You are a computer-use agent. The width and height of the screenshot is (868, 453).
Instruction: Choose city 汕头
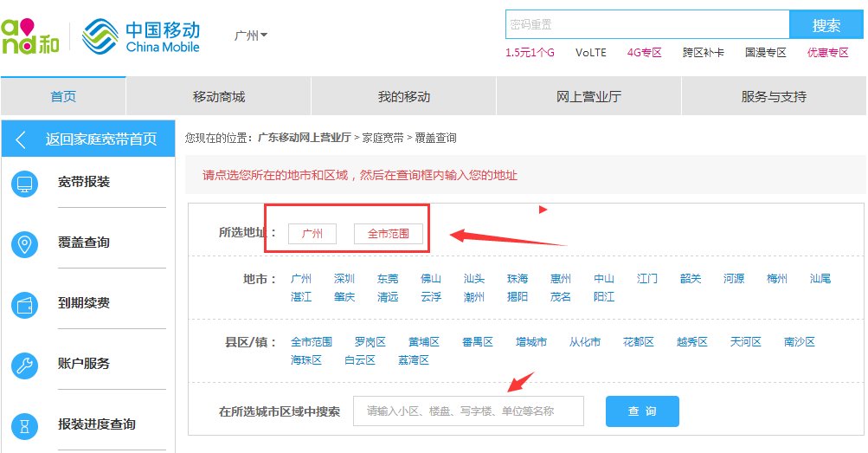click(x=474, y=279)
